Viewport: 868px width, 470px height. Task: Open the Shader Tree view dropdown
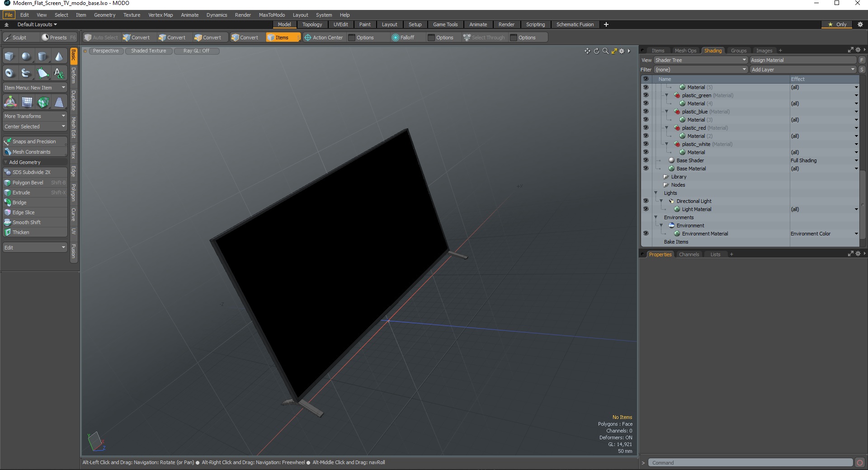coord(700,60)
